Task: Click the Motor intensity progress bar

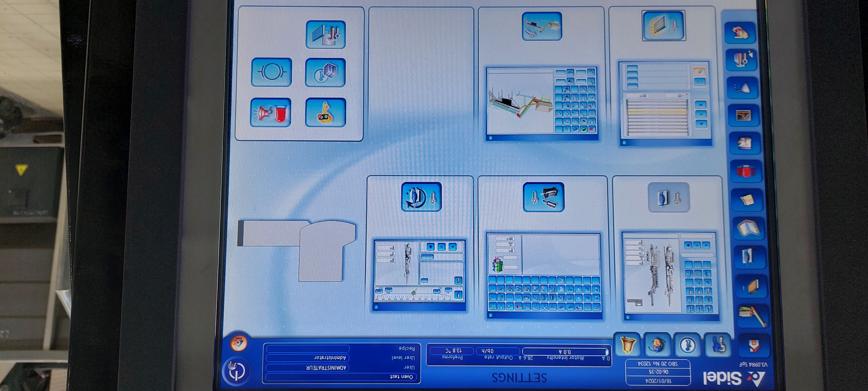Action: pos(565,352)
